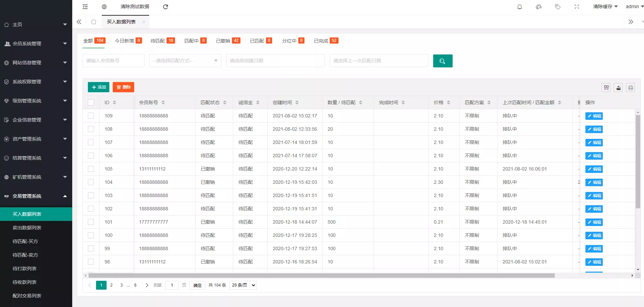Open the notification bell

point(520,7)
